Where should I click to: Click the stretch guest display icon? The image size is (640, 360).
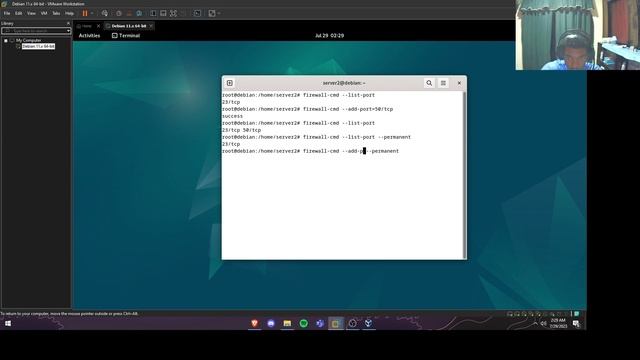[x=212, y=13]
